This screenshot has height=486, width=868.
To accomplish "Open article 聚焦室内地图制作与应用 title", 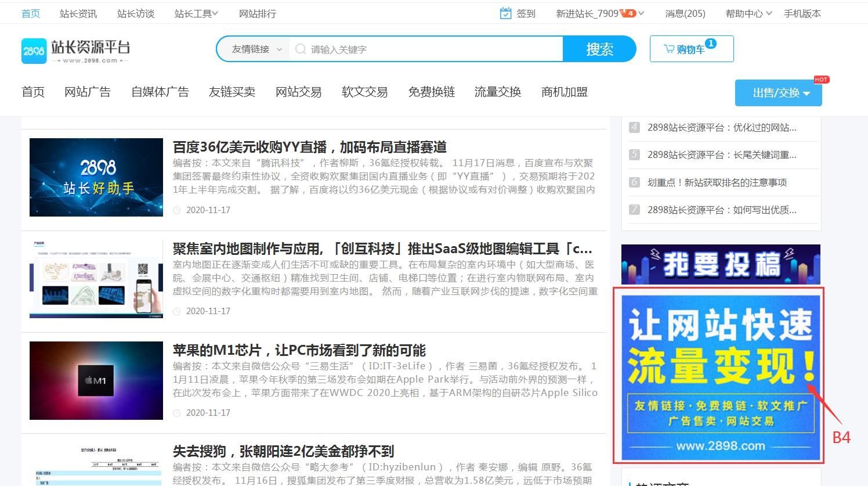I will [x=382, y=249].
